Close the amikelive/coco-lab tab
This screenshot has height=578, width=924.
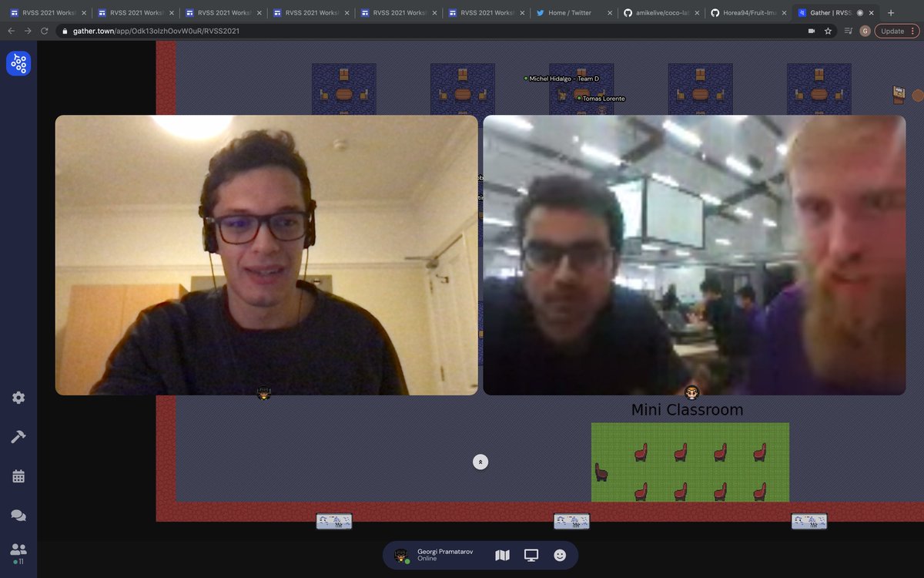[x=698, y=13]
